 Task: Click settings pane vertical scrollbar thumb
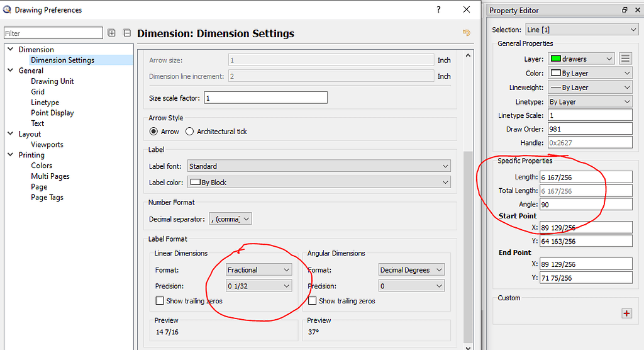pyautogui.click(x=468, y=247)
